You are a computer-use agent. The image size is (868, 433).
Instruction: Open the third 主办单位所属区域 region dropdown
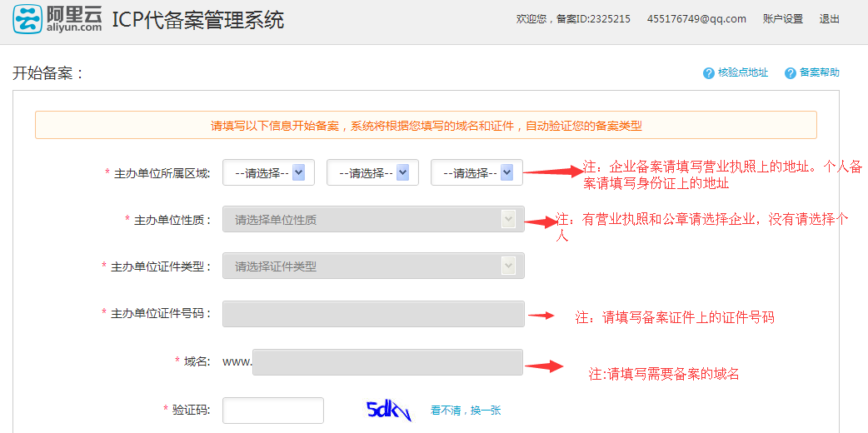(x=476, y=173)
